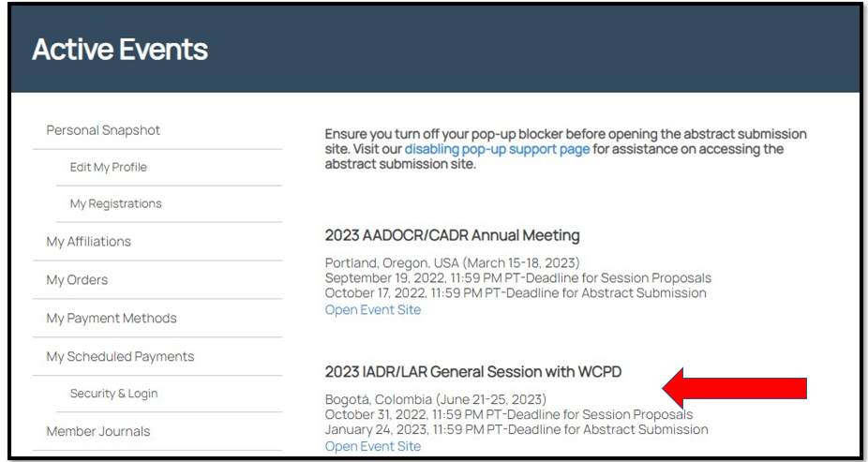
Task: Select Edit My Profile in sidebar
Action: tap(109, 167)
